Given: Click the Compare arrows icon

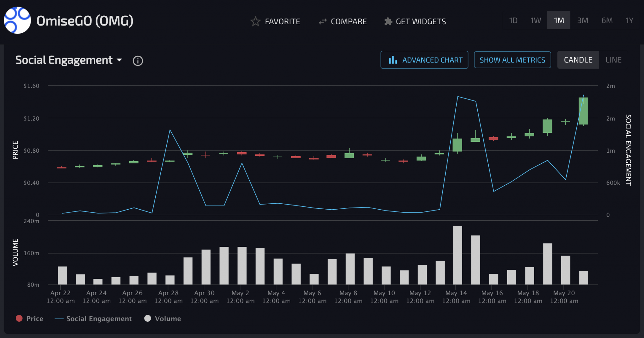Looking at the screenshot, I should point(323,21).
